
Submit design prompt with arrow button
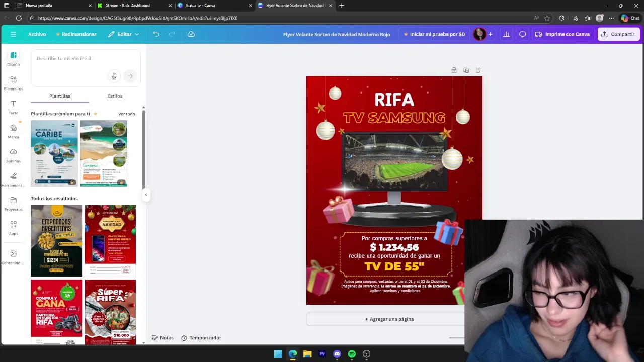pos(130,76)
